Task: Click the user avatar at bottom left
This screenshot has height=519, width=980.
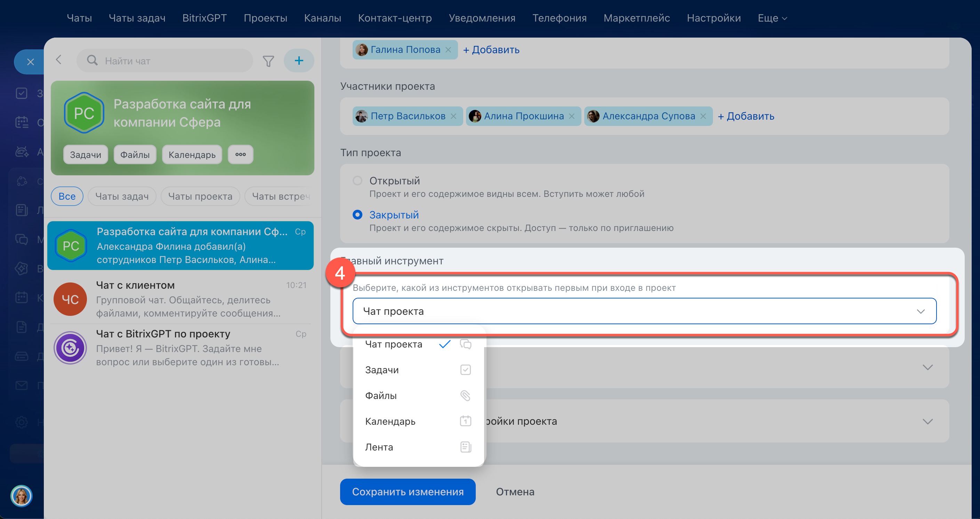Action: coord(22,496)
